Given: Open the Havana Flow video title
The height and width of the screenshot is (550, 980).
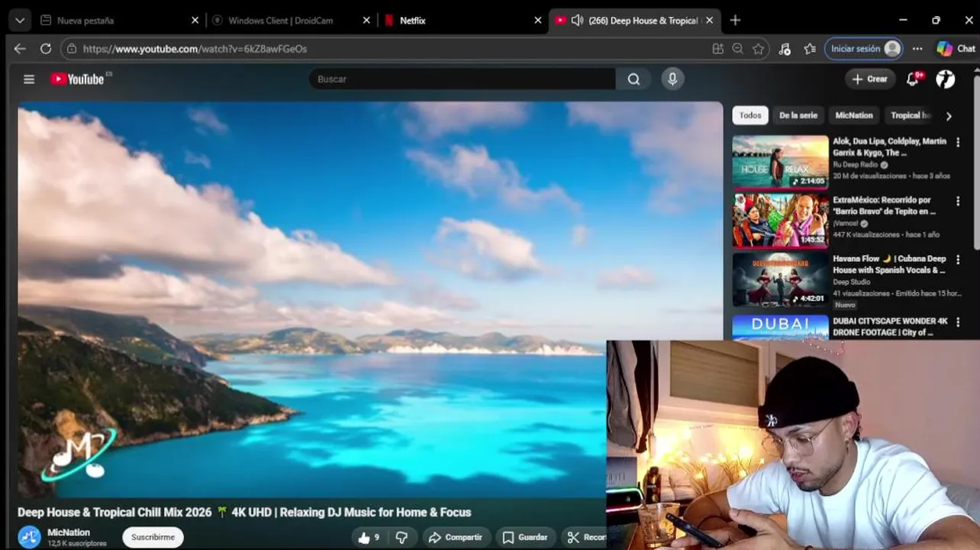Looking at the screenshot, I should tap(889, 264).
